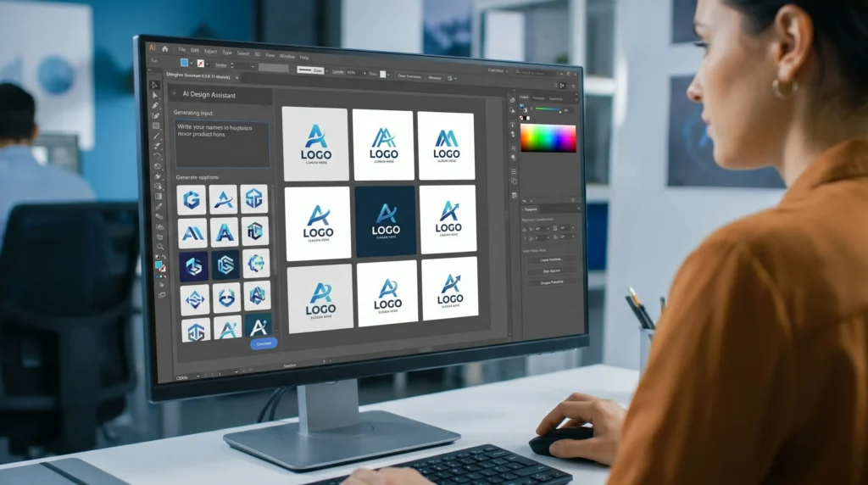Screen dimensions: 868x485
Task: Select the Rectangle shape tool
Action: pyautogui.click(x=156, y=125)
